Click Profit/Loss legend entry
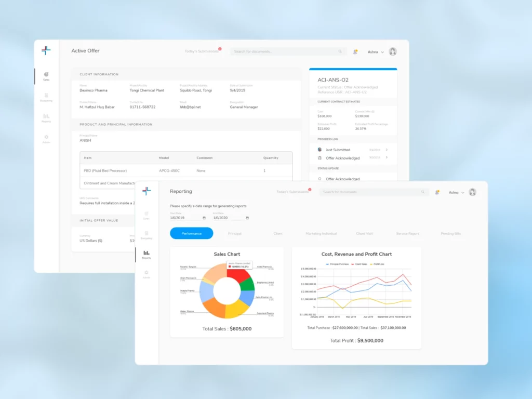 pyautogui.click(x=377, y=264)
